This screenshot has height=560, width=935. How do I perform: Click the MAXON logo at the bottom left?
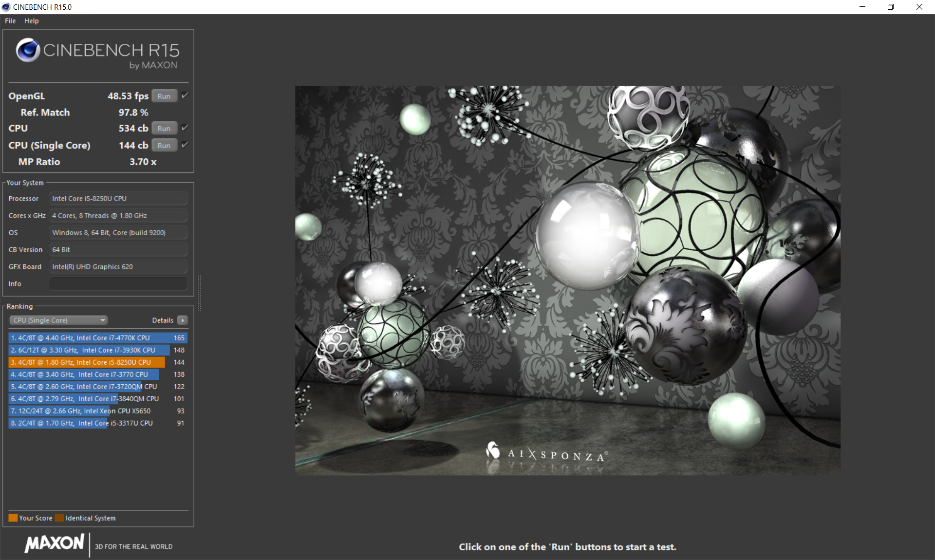(55, 543)
